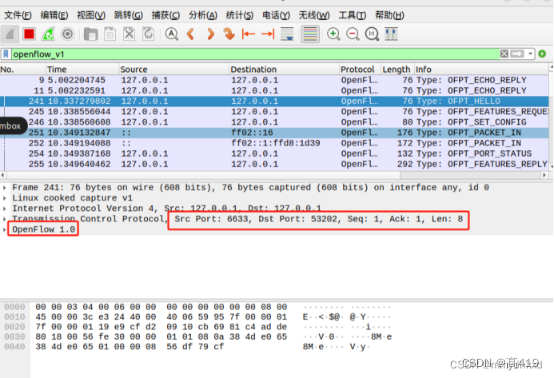The height and width of the screenshot is (378, 554).
Task: Open the 编辑(E) menu
Action: coord(54,15)
